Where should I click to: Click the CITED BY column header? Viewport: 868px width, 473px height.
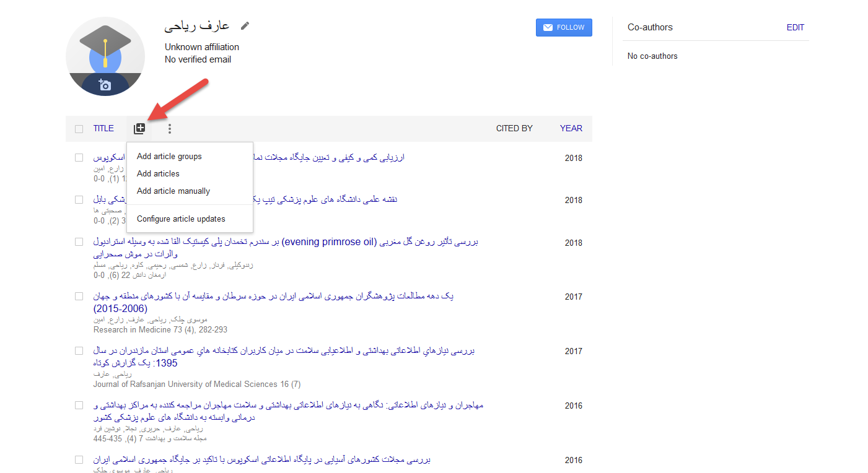(514, 129)
